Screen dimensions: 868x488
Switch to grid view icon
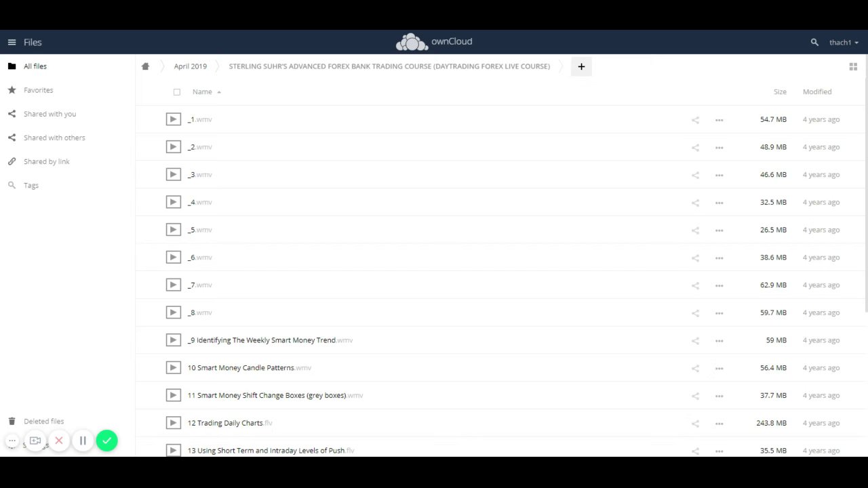coord(853,66)
